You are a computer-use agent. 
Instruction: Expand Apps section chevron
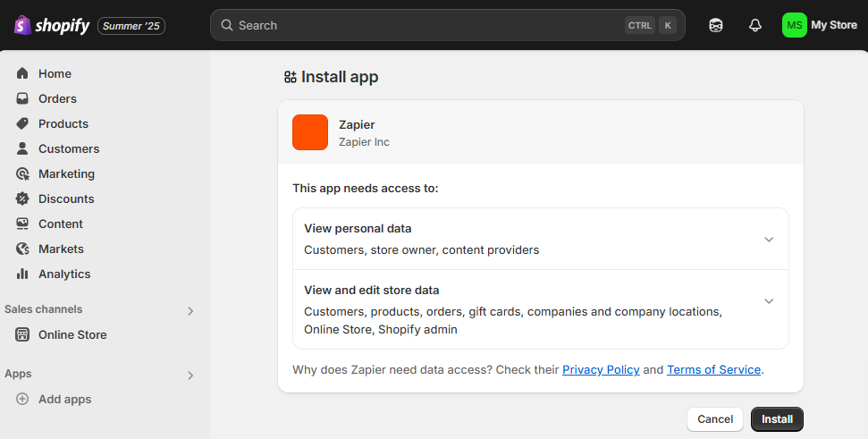[190, 376]
